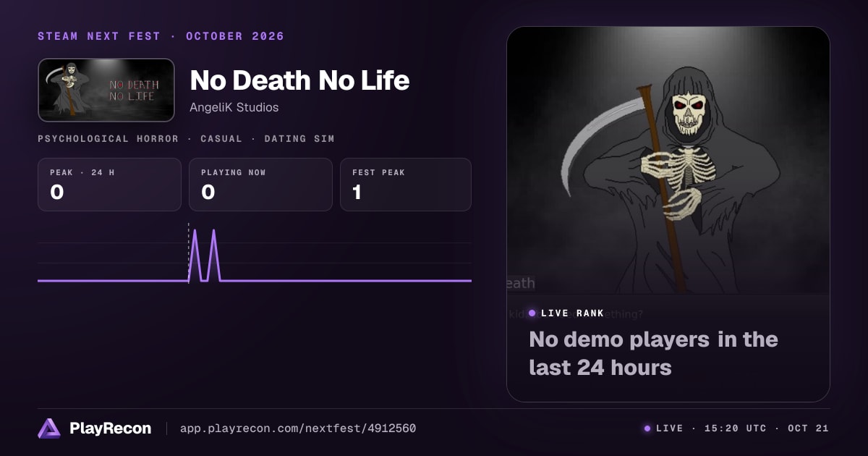Click the Oct 21 date in the footer
868x456 pixels.
(x=808, y=428)
